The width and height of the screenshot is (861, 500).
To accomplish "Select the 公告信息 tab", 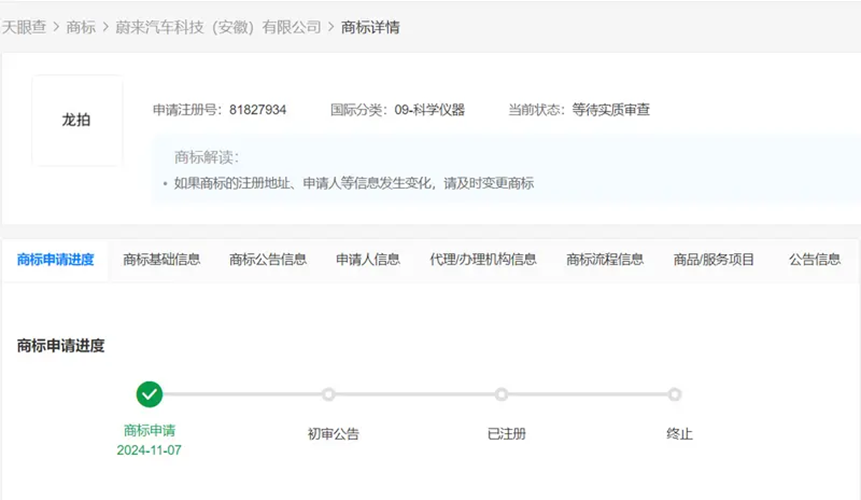I will coord(814,259).
